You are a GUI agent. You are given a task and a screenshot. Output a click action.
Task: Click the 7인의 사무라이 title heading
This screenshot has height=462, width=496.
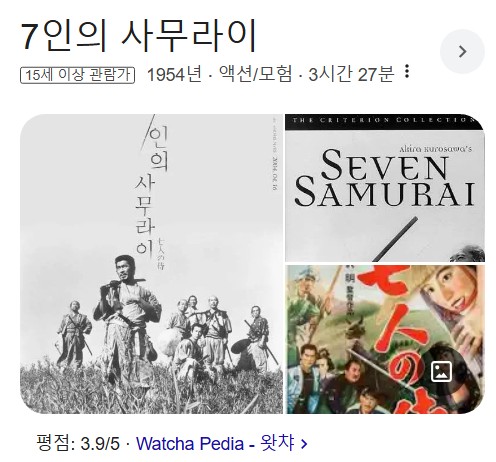[x=139, y=36]
